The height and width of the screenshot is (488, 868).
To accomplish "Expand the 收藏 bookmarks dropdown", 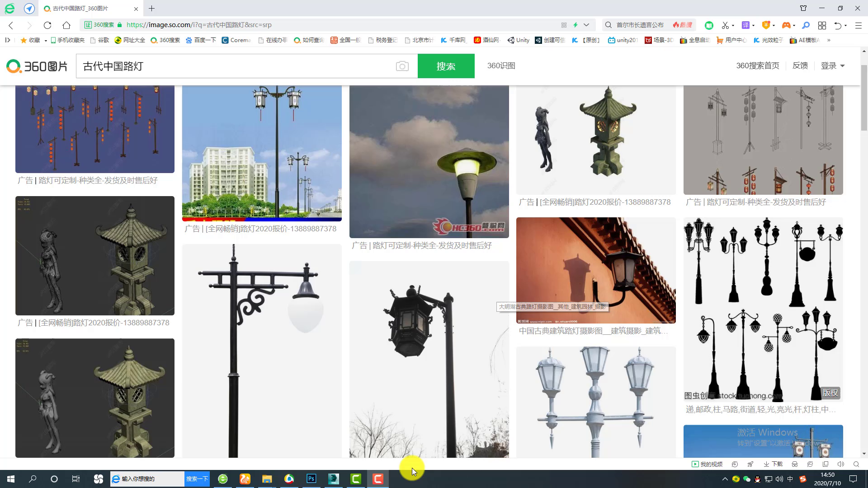I will pyautogui.click(x=46, y=40).
